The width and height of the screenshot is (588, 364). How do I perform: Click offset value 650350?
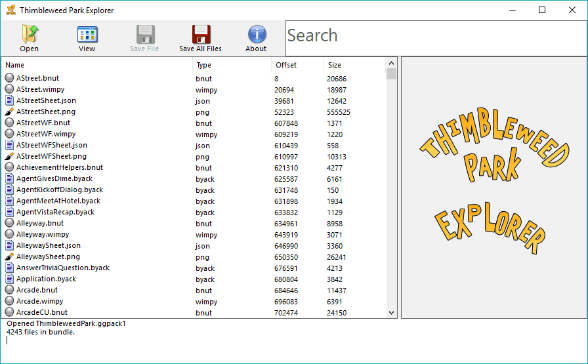[286, 257]
